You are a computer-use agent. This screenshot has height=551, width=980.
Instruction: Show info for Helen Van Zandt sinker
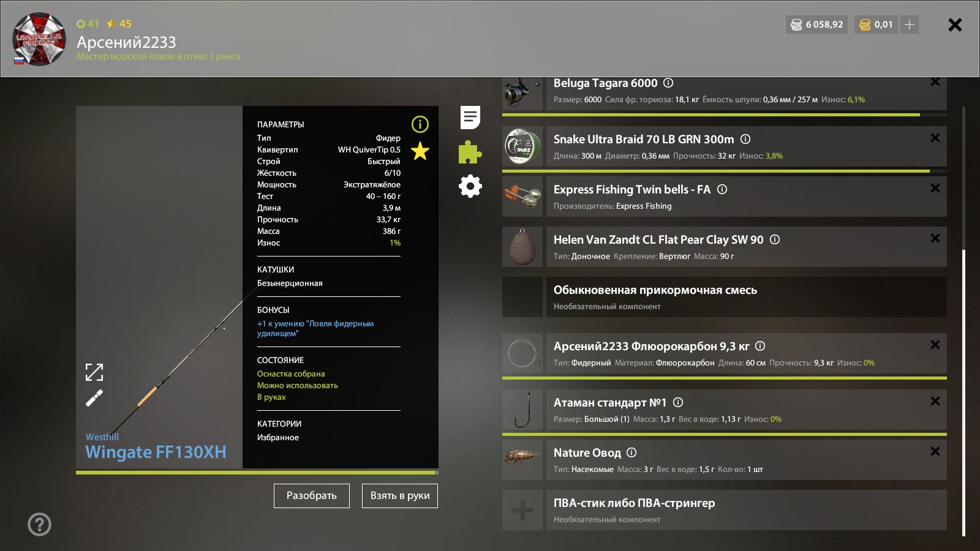[x=775, y=239]
